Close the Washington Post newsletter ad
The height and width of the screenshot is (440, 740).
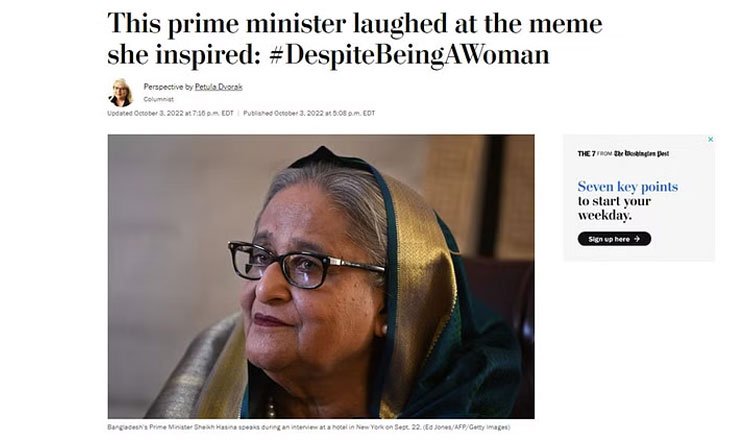(711, 140)
